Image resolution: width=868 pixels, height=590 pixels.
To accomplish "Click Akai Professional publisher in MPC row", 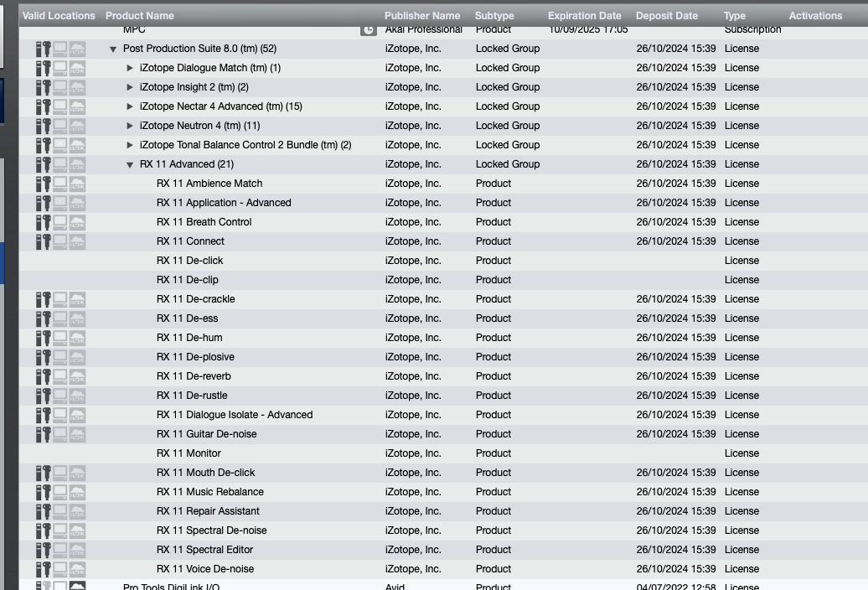I will pos(423,30).
